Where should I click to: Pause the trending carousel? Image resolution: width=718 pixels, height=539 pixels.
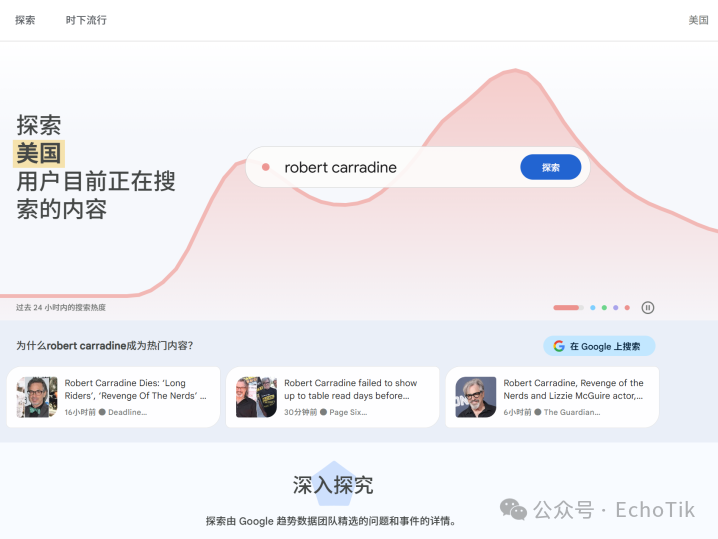[647, 308]
